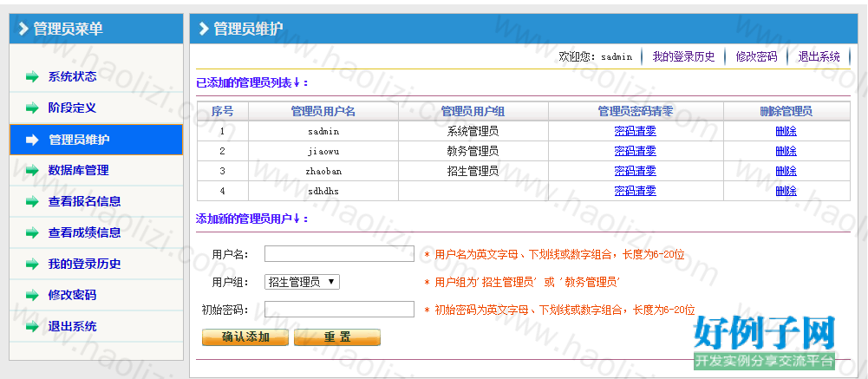This screenshot has height=379, width=868.
Task: Click username cell sdhdhs in table
Action: click(x=323, y=191)
